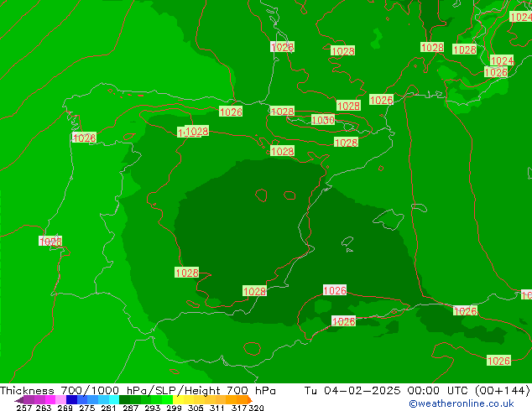Click the 1028 label on Portugal's west coast
Viewport: 532px width, 411px height.
click(x=50, y=241)
